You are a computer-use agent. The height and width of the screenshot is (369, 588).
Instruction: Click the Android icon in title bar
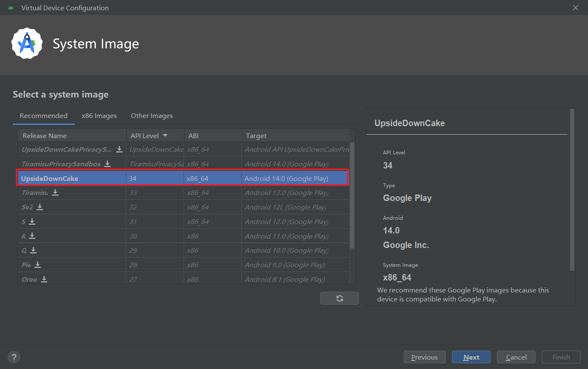[11, 8]
